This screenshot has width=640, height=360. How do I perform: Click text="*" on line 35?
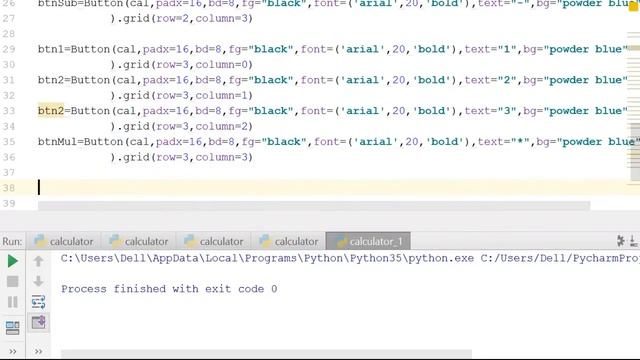pyautogui.click(x=504, y=142)
